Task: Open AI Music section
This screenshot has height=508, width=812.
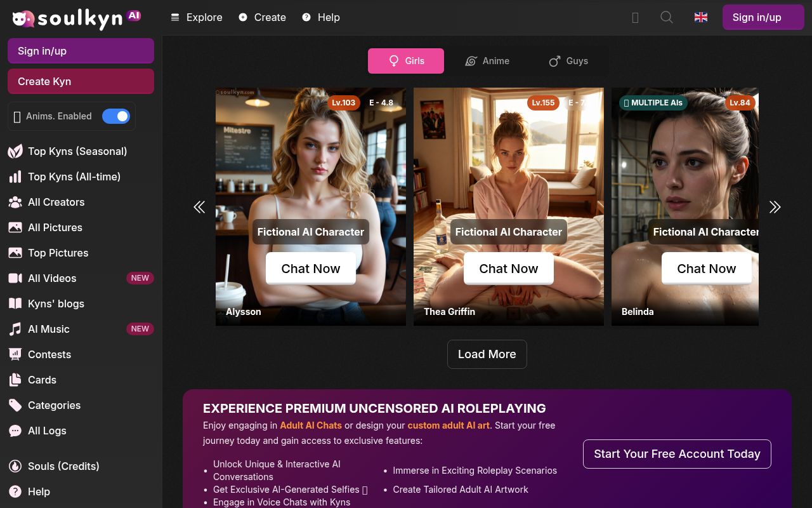Action: tap(48, 329)
